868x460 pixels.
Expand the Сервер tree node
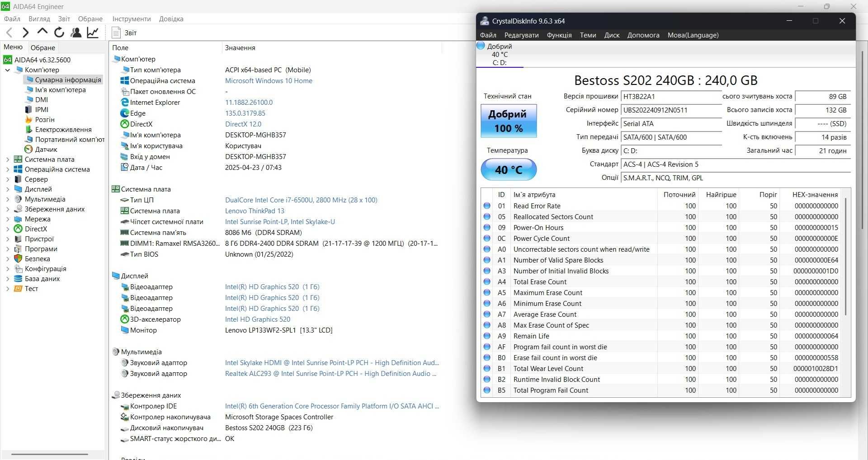(x=7, y=179)
